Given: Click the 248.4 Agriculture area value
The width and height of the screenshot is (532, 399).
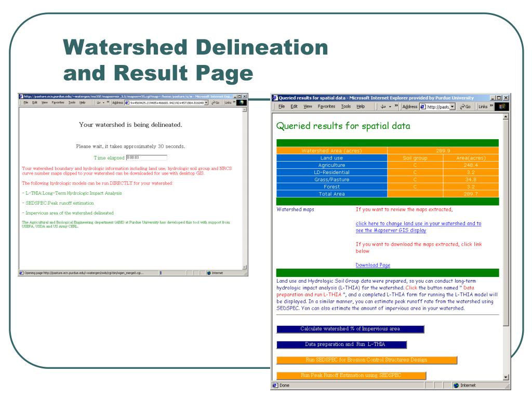Looking at the screenshot, I should [471, 165].
